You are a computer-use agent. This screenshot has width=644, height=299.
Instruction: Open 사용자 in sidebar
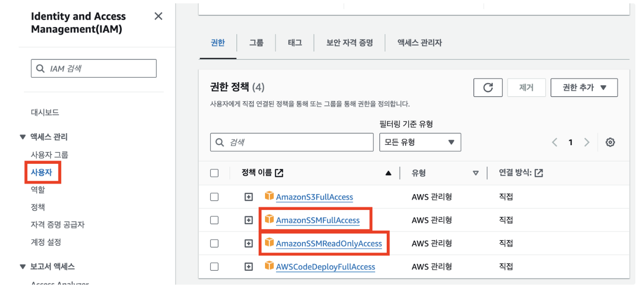tap(41, 172)
